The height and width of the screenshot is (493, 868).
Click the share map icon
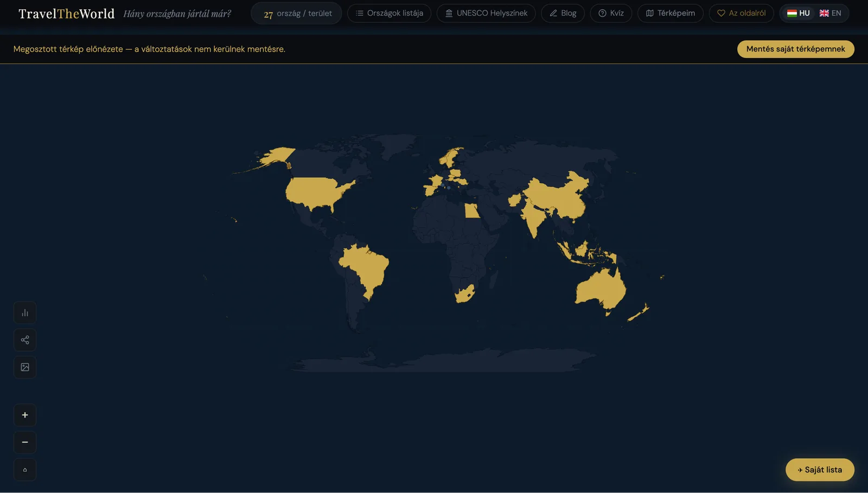point(25,340)
